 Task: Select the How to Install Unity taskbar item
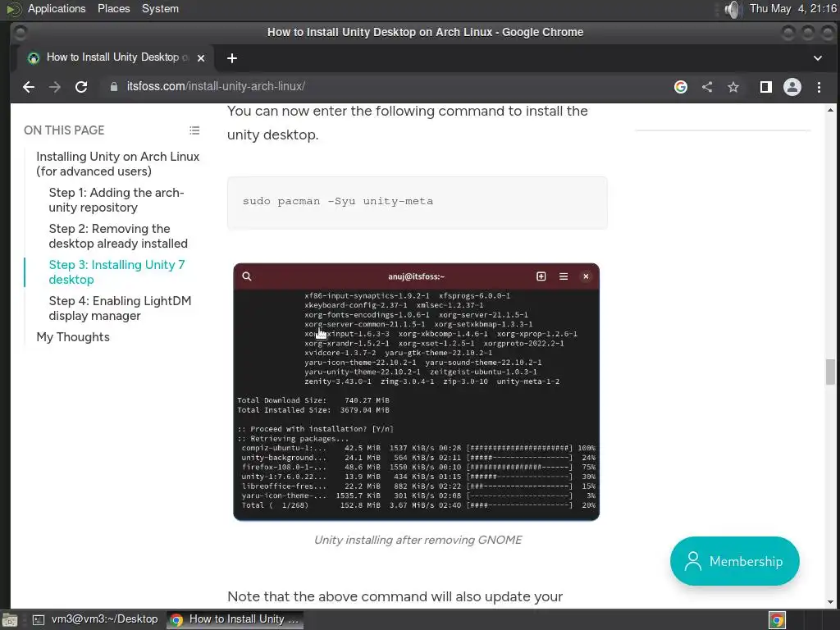coord(234,620)
